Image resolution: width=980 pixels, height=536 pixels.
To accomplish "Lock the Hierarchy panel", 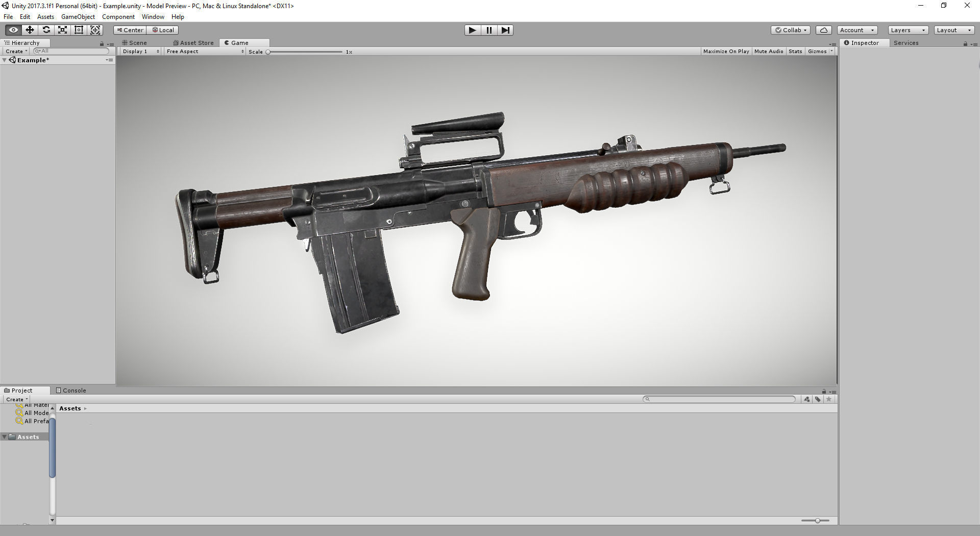I will pos(102,44).
